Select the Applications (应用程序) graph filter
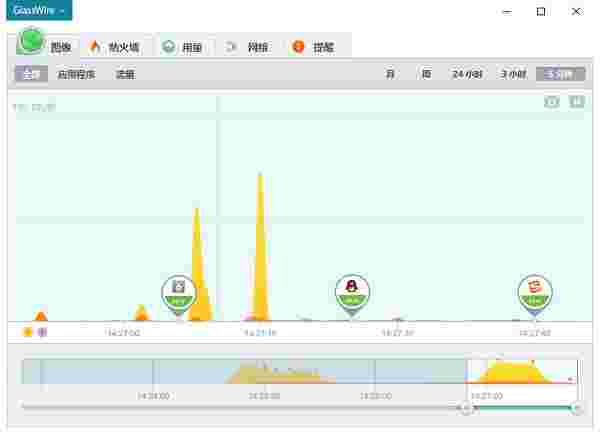The image size is (600, 434). [76, 74]
